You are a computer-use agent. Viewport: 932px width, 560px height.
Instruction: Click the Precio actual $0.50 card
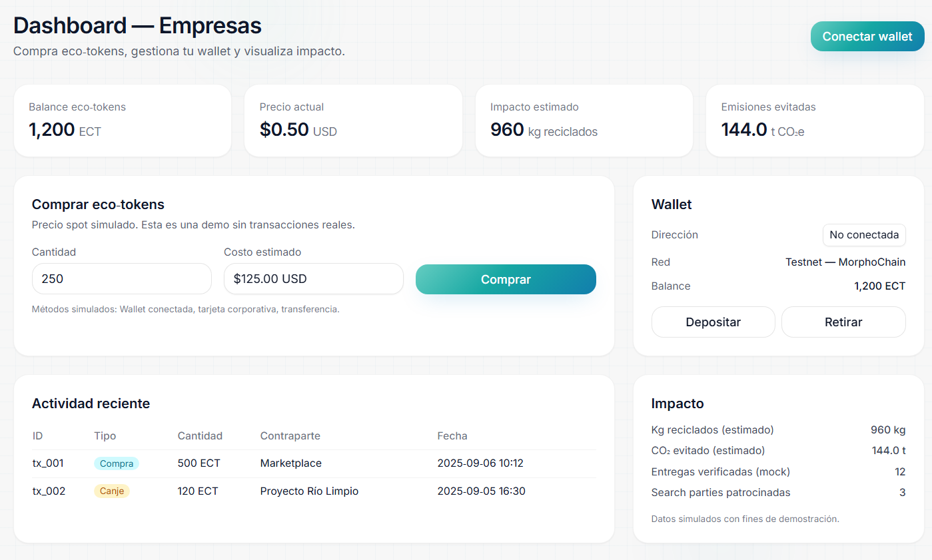click(353, 121)
